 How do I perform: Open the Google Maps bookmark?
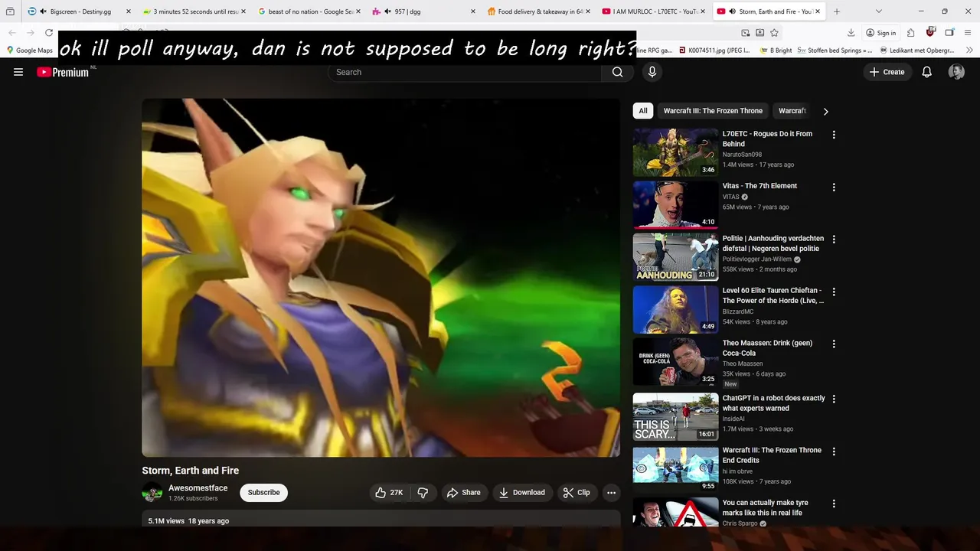29,51
